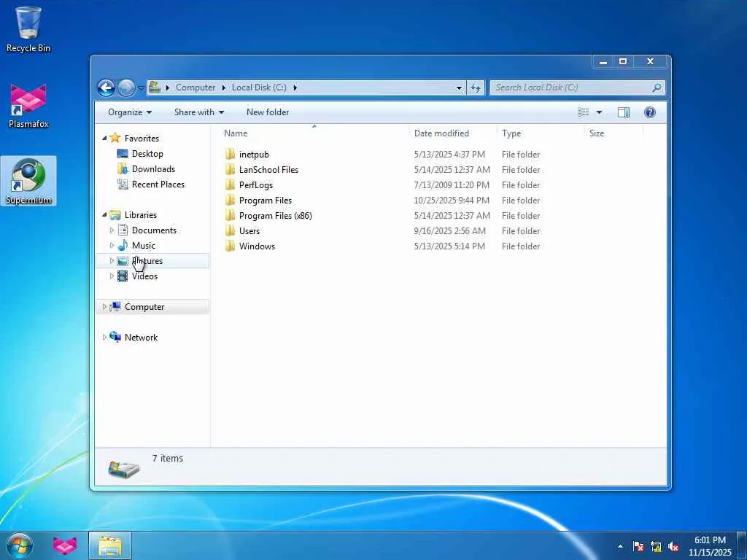Open Recent Places in Favorites
The height and width of the screenshot is (560, 747).
[158, 184]
